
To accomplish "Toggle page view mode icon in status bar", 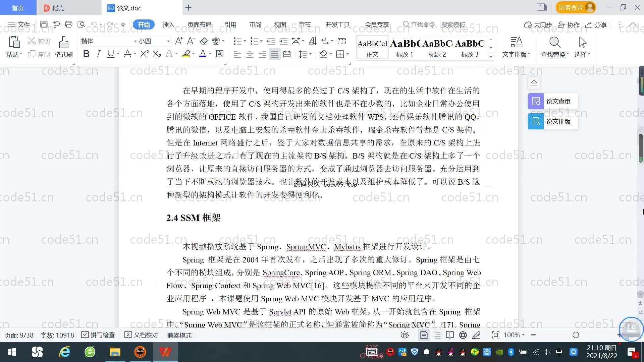I will (424, 335).
